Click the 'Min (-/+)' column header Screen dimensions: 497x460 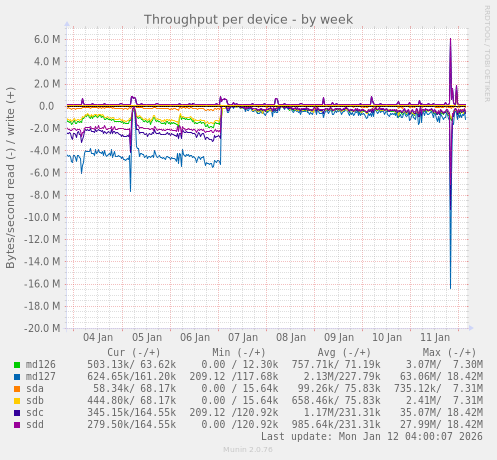239,353
